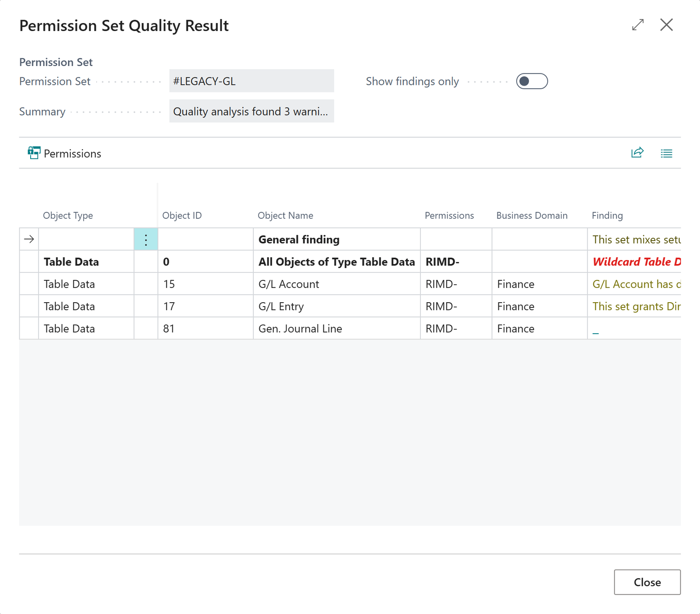This screenshot has width=700, height=614.
Task: Sort by Object Name column header
Action: pyautogui.click(x=285, y=216)
